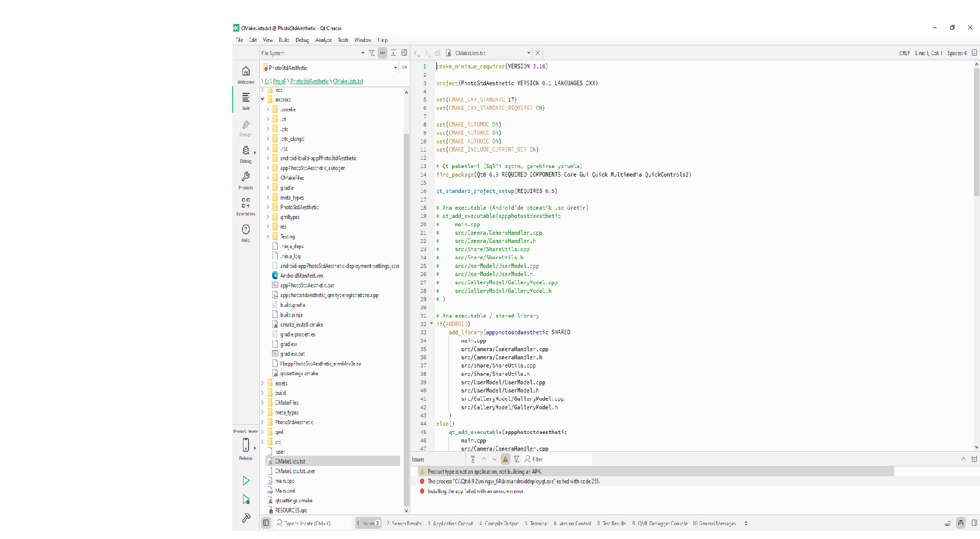Toggle synchronize with editor in File System

382,53
